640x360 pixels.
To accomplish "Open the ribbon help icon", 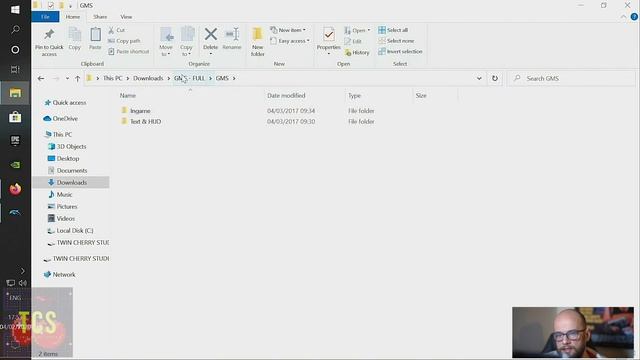I will [x=634, y=17].
